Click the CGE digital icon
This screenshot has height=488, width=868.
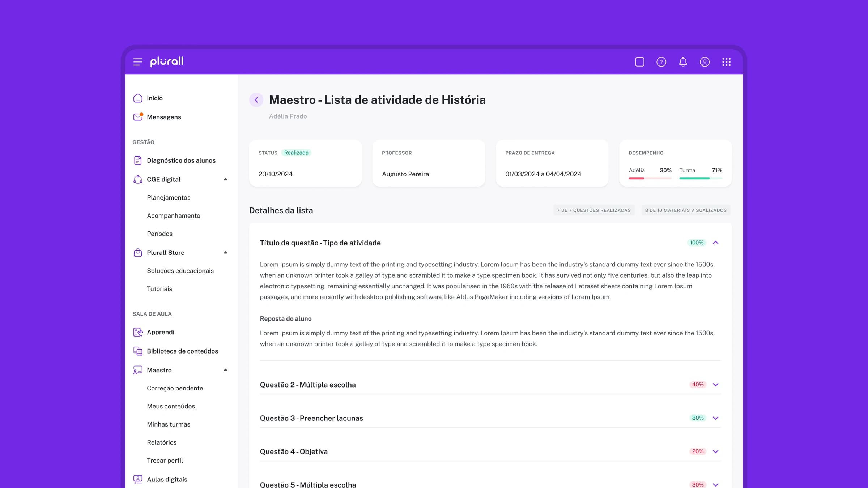[x=138, y=179]
